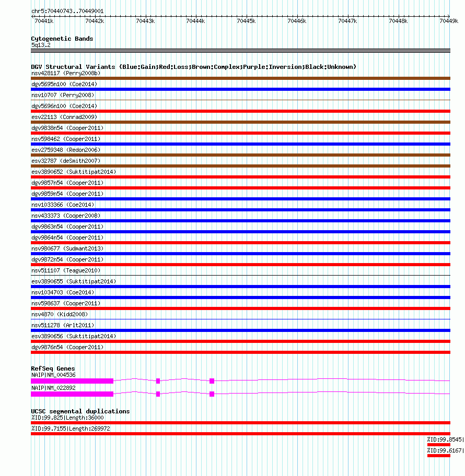Click the DGV Structural Variants track title
The width and height of the screenshot is (465, 476).
click(194, 67)
